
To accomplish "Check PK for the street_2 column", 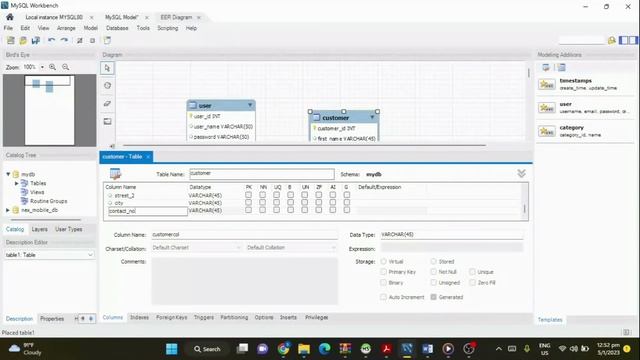I will pyautogui.click(x=248, y=195).
